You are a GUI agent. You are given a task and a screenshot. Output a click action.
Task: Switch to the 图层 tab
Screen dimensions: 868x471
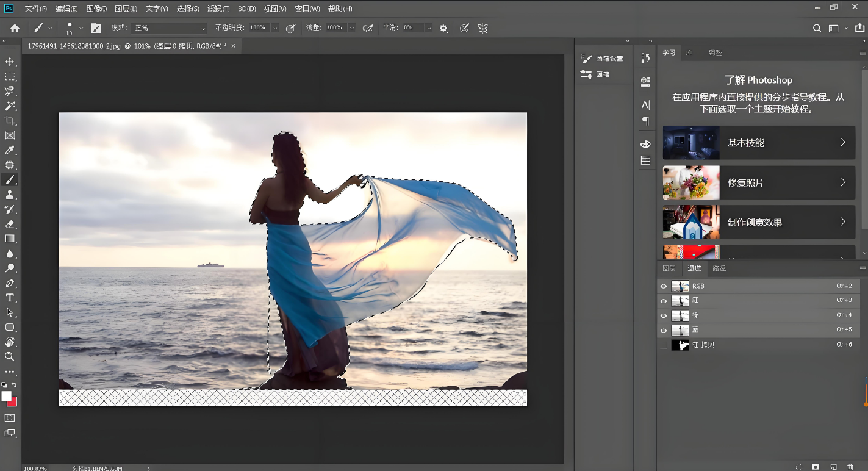[x=669, y=268]
